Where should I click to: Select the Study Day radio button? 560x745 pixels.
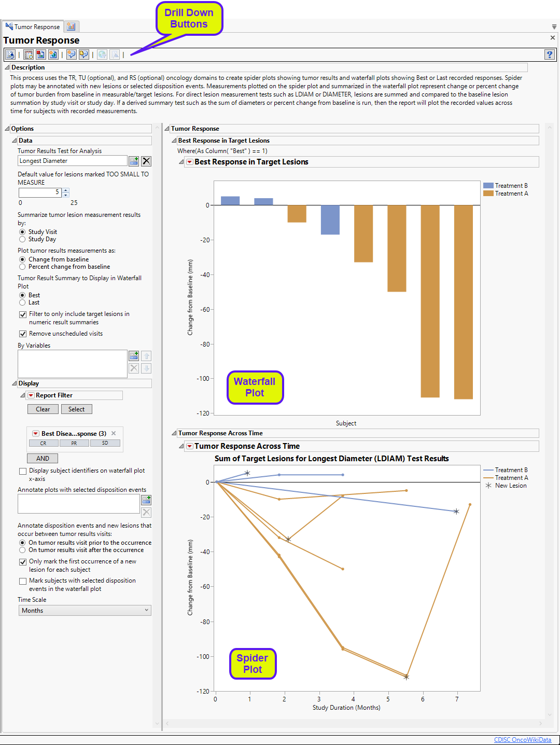pyautogui.click(x=22, y=239)
